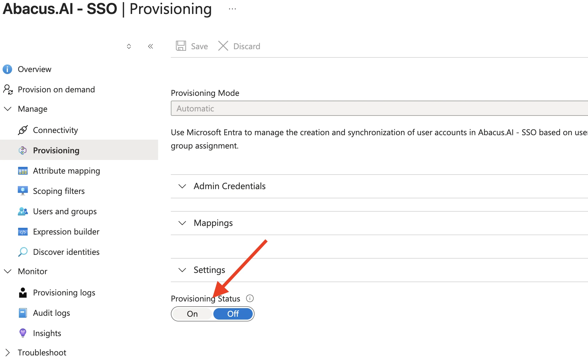Collapse the Manage section chevron

8,109
